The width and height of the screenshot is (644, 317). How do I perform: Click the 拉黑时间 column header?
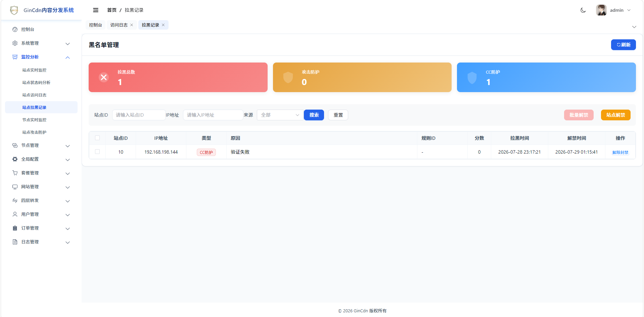519,138
